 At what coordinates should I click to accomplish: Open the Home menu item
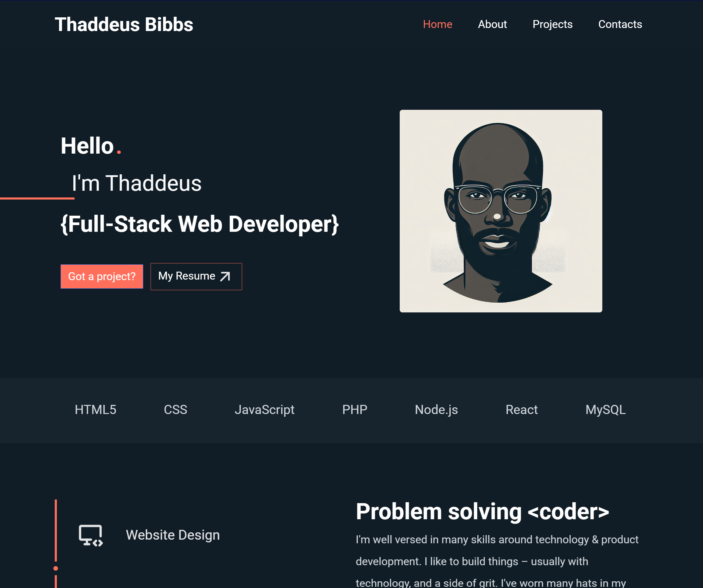point(437,24)
